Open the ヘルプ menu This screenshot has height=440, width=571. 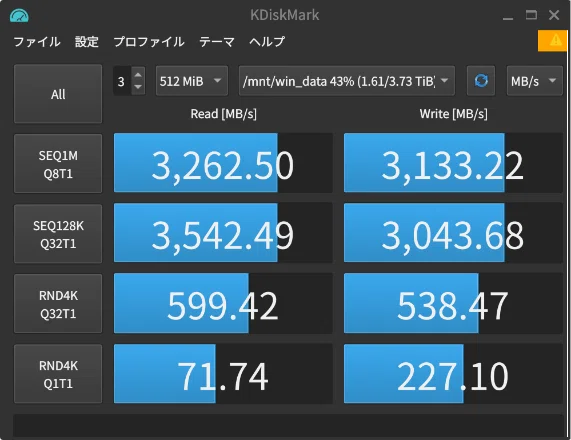pyautogui.click(x=267, y=42)
